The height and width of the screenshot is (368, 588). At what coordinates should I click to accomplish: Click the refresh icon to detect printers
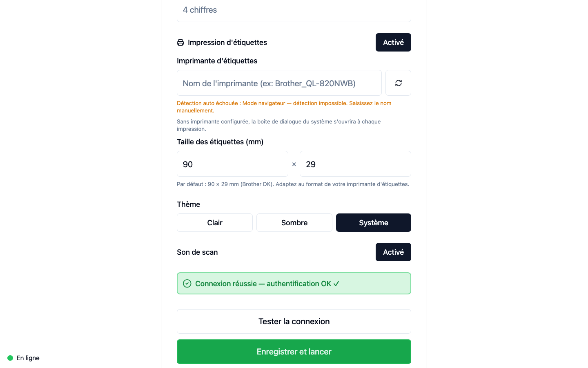point(398,83)
